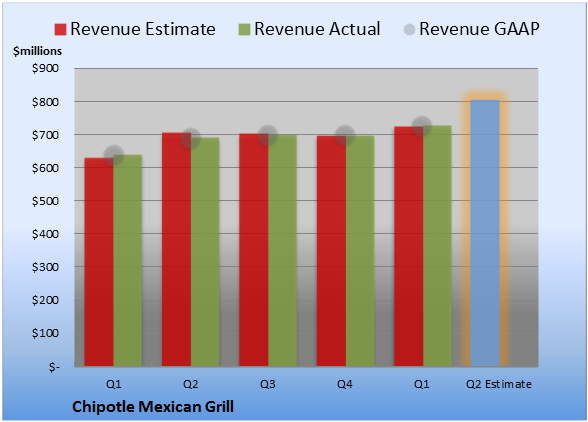
Task: Select the red estimate bar for Q3
Action: pos(254,250)
